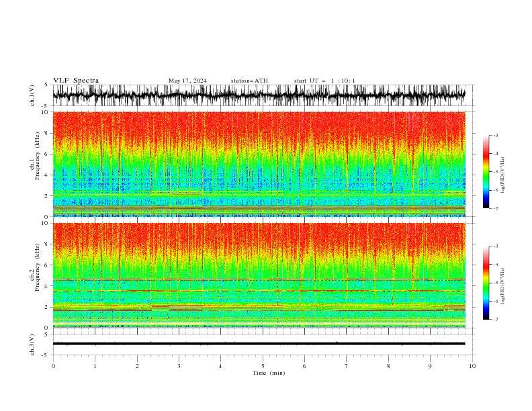Click the "2" kHz tick on ch.2 frequency axis
The height and width of the screenshot is (411, 532).
(x=46, y=307)
